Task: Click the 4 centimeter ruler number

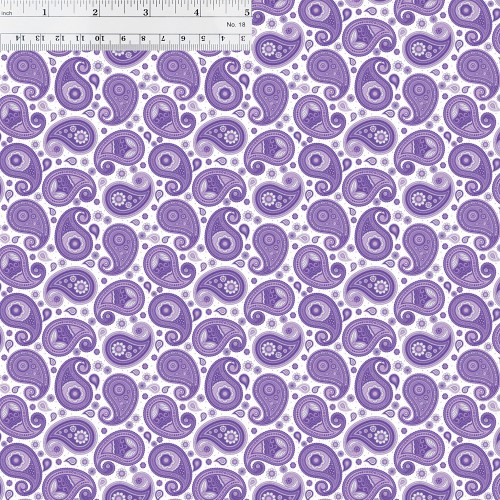Action: click(x=223, y=38)
